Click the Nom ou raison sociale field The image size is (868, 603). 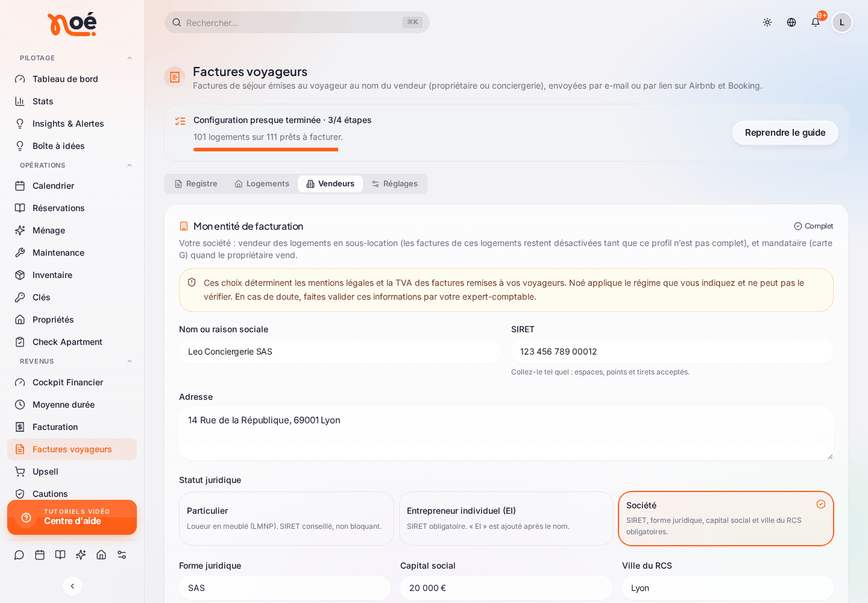tap(340, 352)
